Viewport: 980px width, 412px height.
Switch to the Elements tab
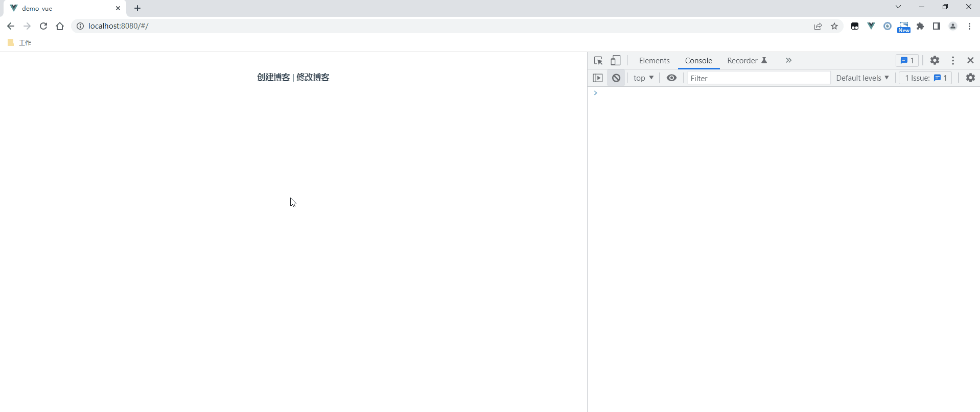tap(654, 61)
